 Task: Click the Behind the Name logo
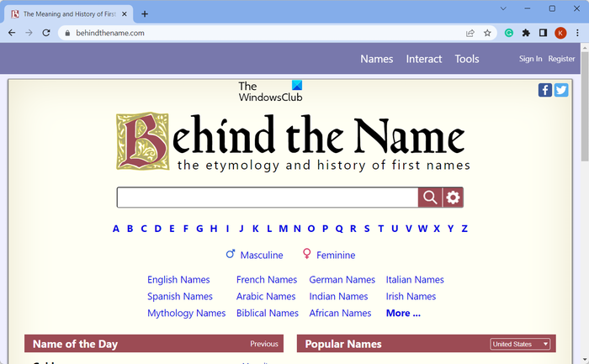pyautogui.click(x=293, y=143)
